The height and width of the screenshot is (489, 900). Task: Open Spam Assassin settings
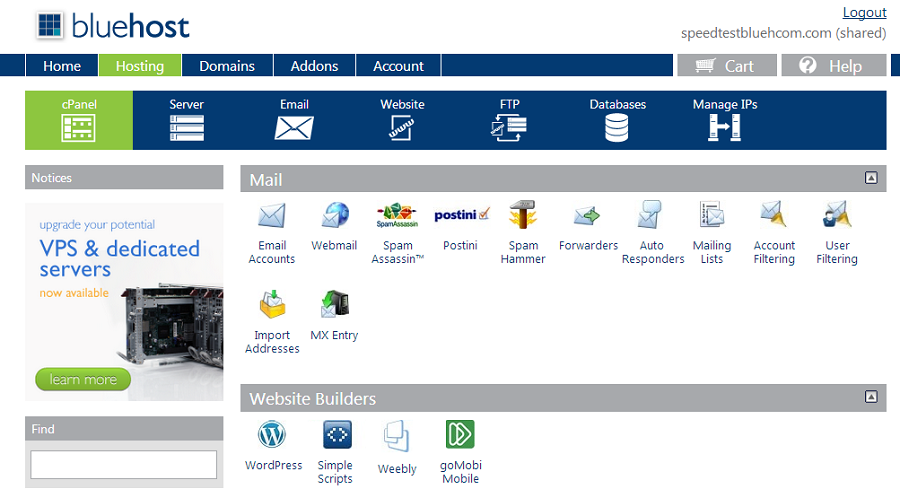coord(397,232)
